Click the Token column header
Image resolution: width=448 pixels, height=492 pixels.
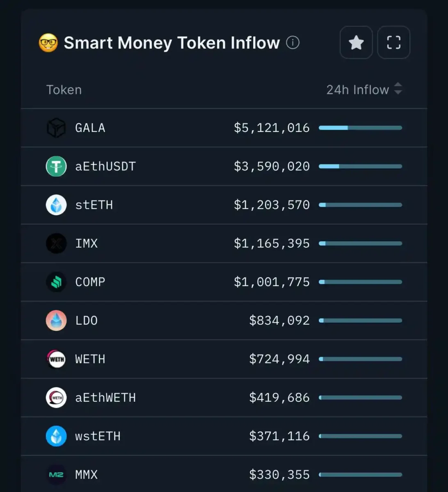click(x=64, y=90)
